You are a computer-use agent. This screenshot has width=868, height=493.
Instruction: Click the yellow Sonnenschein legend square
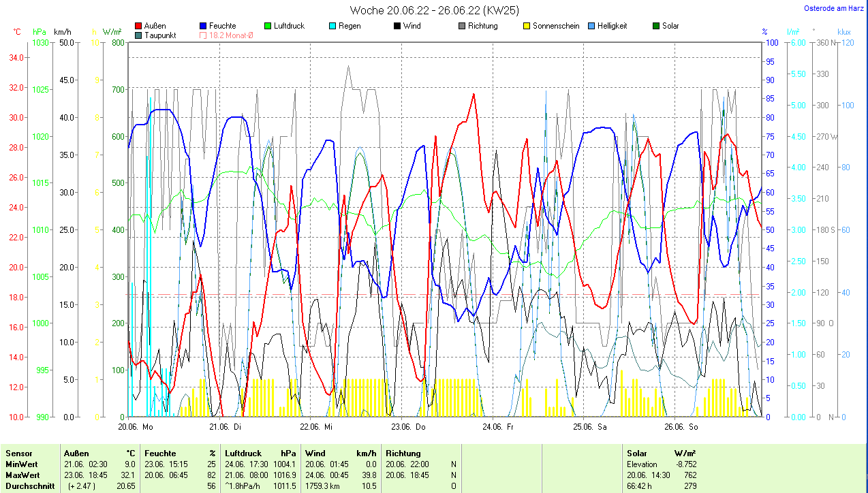coord(527,26)
